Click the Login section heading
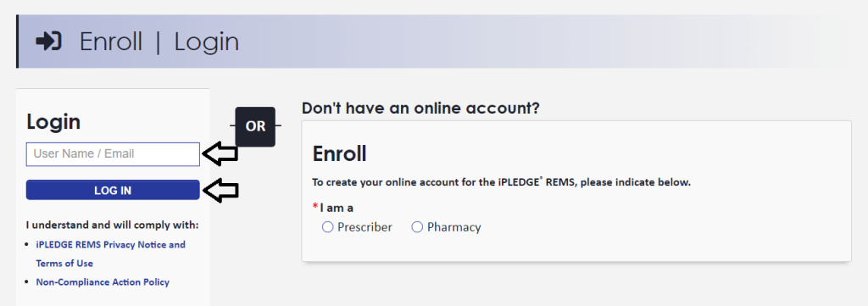This screenshot has height=306, width=868. [x=53, y=122]
